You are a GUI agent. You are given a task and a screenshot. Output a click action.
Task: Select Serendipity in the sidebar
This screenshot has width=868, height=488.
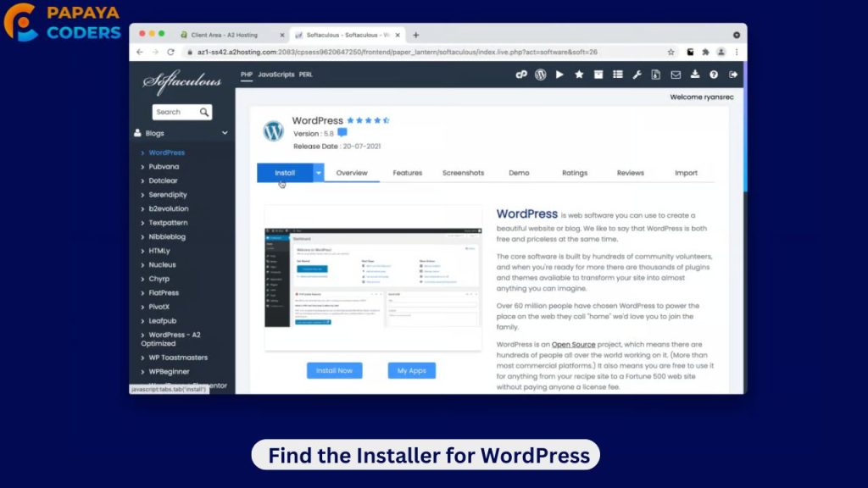click(167, 194)
